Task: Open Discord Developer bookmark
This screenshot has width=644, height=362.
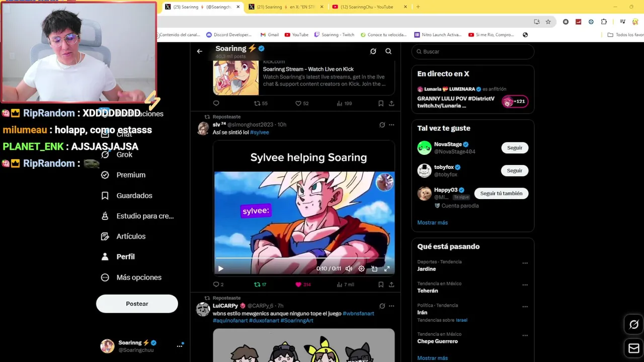Action: 228,35
